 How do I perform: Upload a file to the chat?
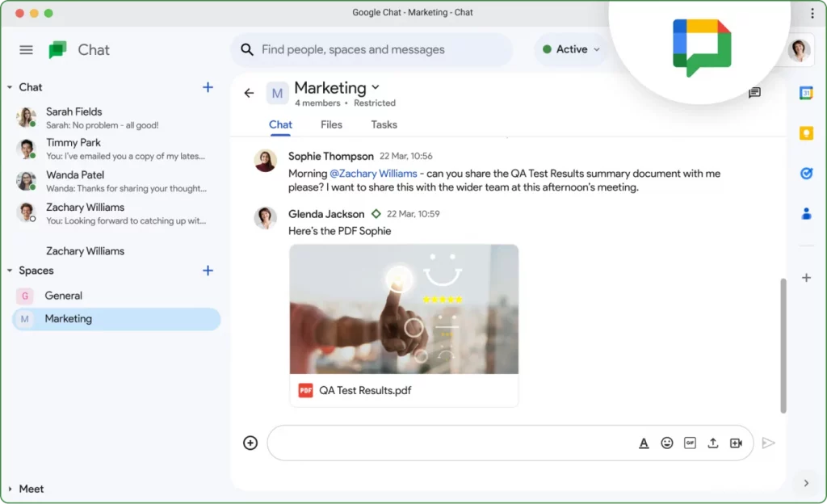coord(712,443)
